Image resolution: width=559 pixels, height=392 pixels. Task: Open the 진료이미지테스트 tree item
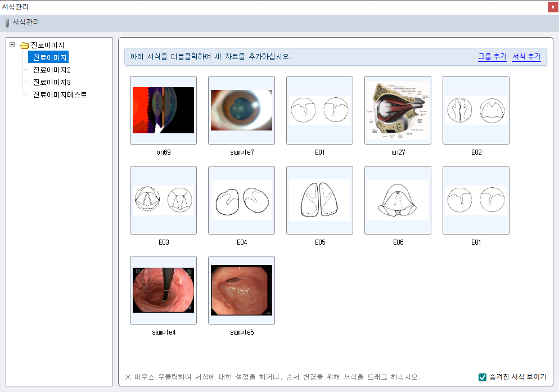pyautogui.click(x=60, y=94)
